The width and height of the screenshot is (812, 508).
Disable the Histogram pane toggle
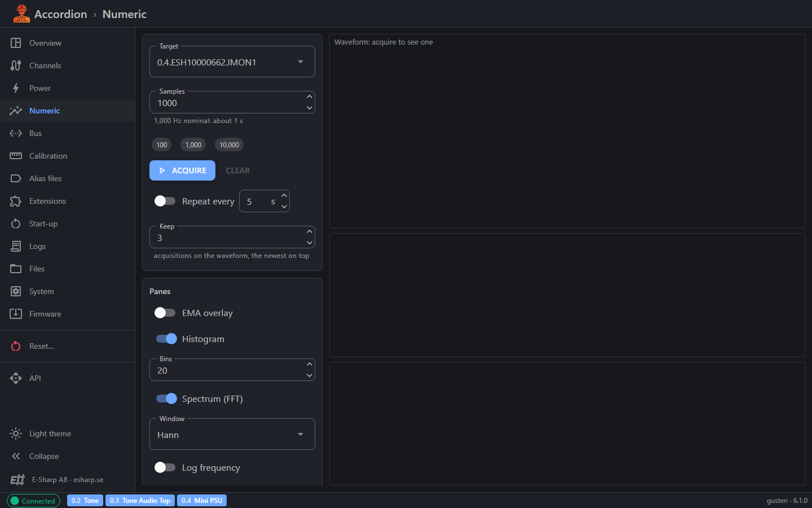(166, 339)
